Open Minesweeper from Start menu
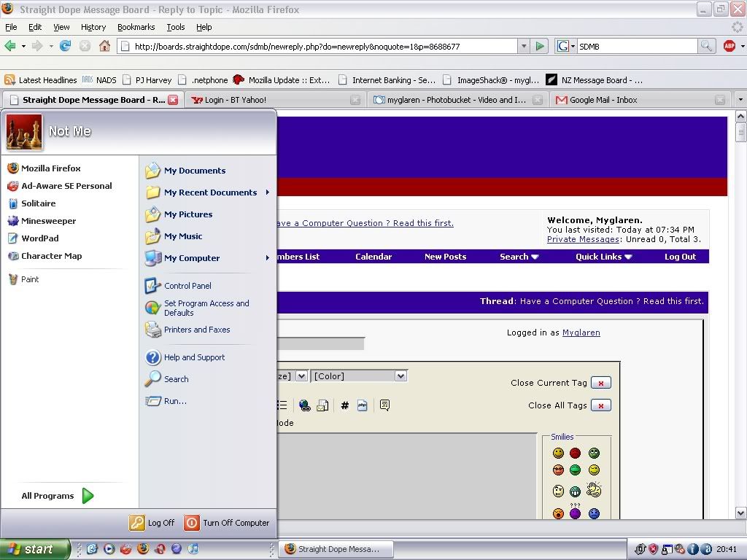This screenshot has width=747, height=560. (x=42, y=221)
